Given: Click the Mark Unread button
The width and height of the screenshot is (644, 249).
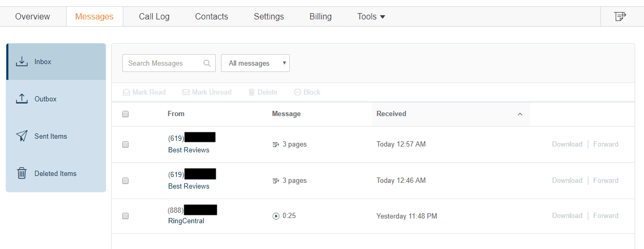Looking at the screenshot, I should click(x=207, y=92).
